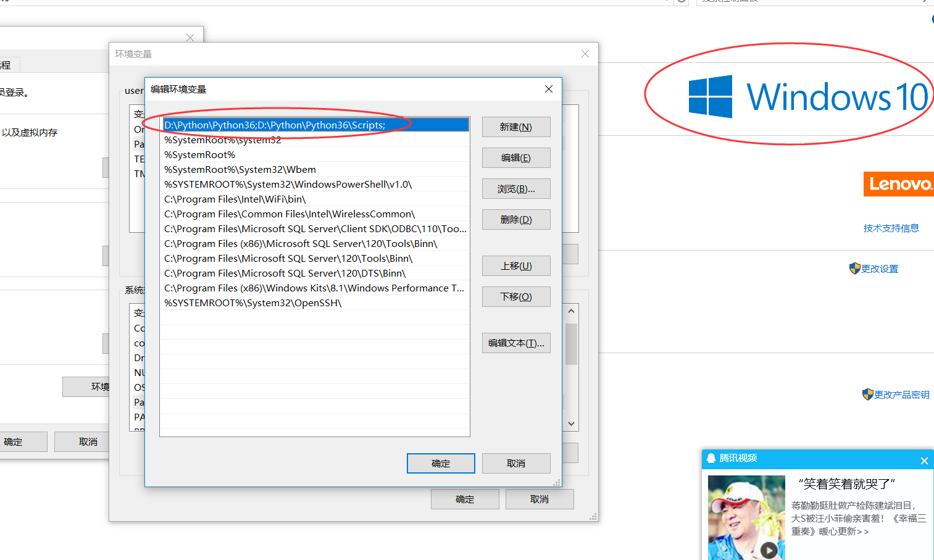Select the System32\OpenSSH\ path entry
The width and height of the screenshot is (934, 560).
(315, 303)
